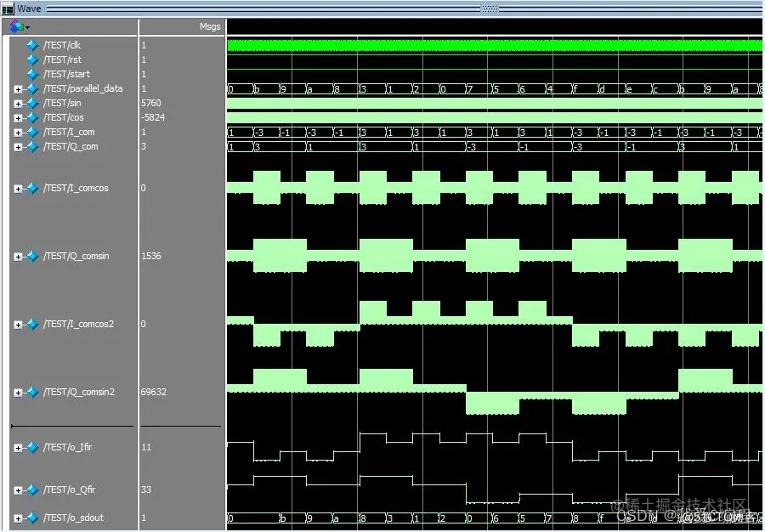
Task: Expand the /TEST/o_sdout bus
Action: (18, 518)
